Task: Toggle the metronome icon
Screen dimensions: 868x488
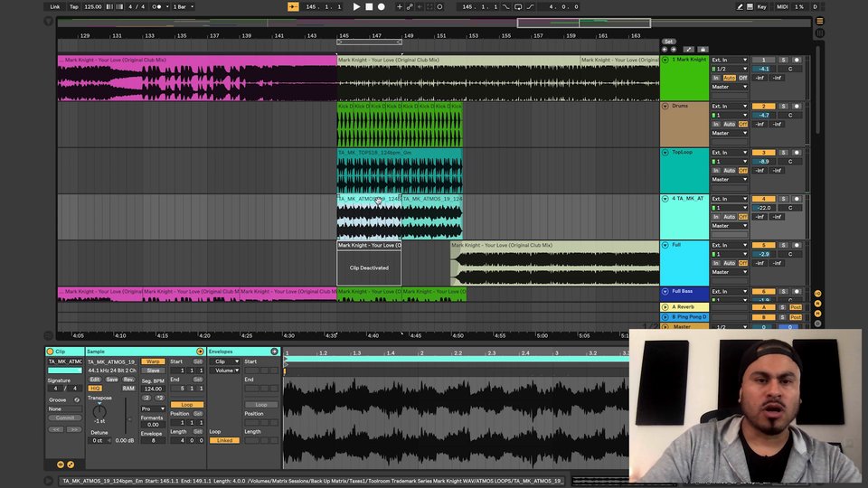Action: point(156,6)
